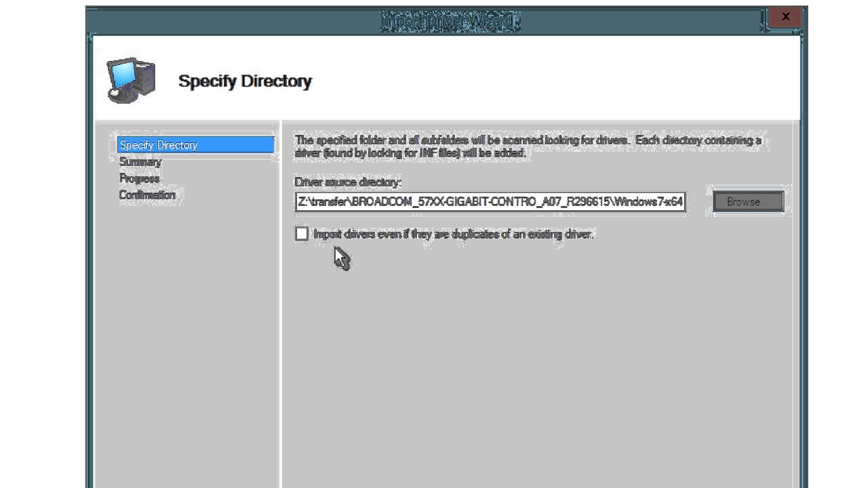Click into the Driver source directory field

pos(490,202)
